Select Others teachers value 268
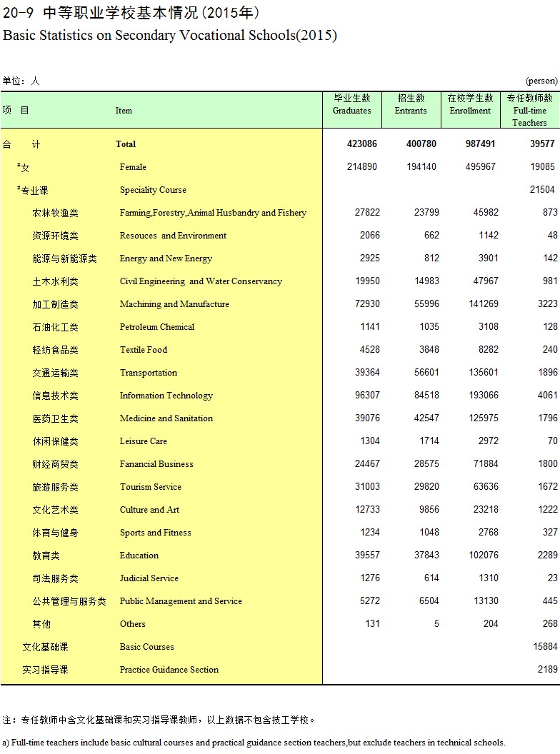This screenshot has height=754, width=560. [550, 623]
